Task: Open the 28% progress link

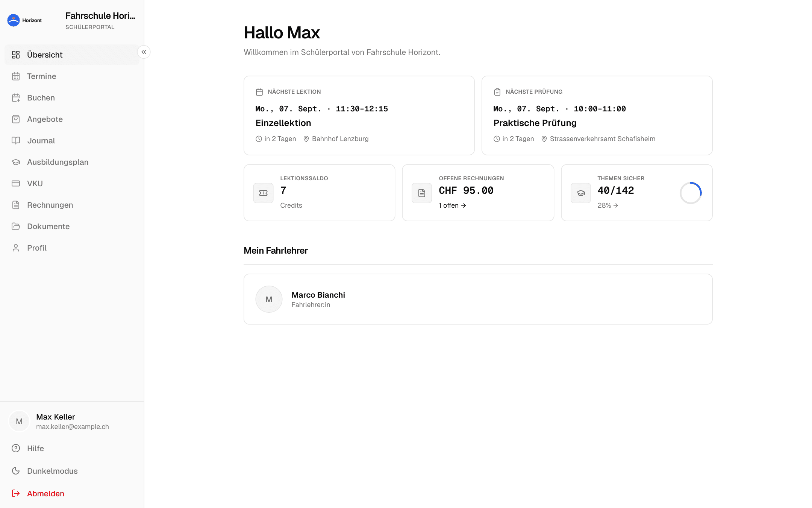Action: 608,205
